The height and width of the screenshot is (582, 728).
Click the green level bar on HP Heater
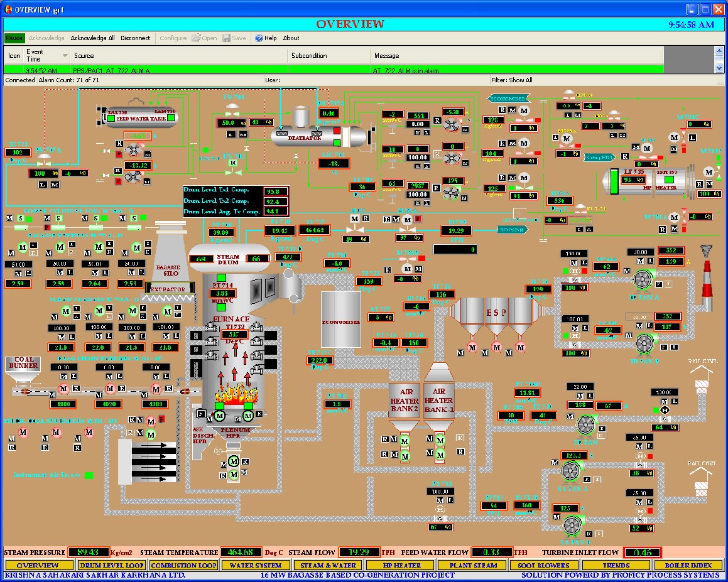pyautogui.click(x=614, y=181)
